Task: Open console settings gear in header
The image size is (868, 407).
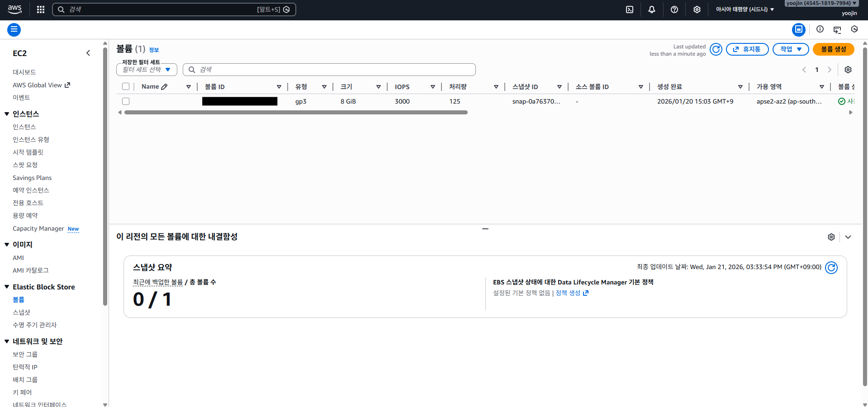Action: coord(697,9)
